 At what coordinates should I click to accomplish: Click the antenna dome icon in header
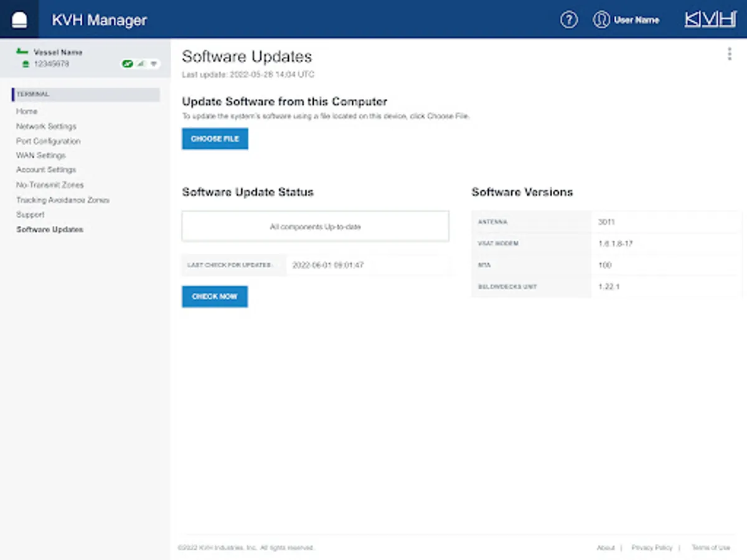[19, 20]
